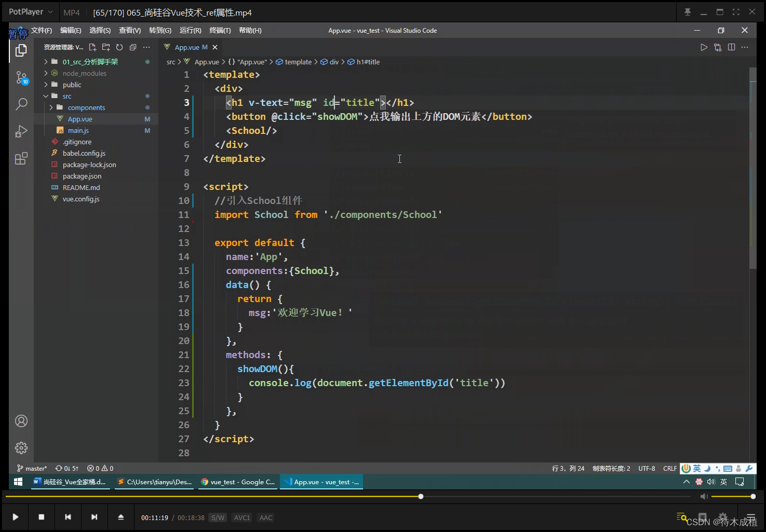Click the master git branch in status bar
766x532 pixels.
coord(32,468)
